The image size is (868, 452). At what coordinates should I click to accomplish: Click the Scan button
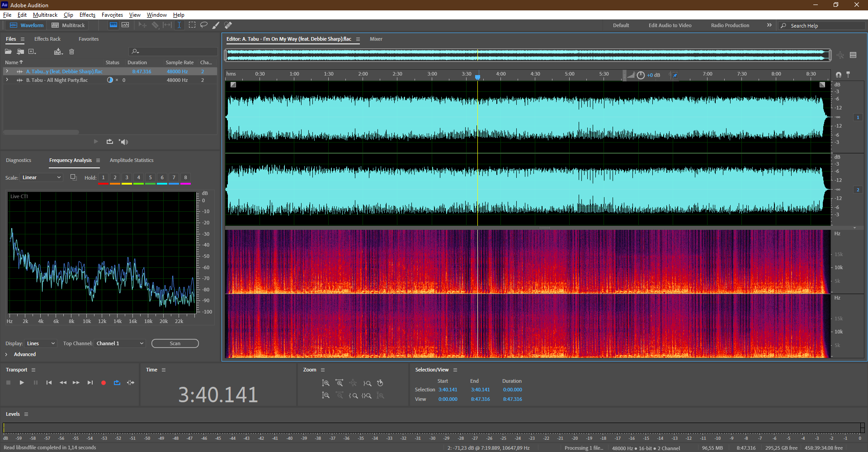pos(175,343)
